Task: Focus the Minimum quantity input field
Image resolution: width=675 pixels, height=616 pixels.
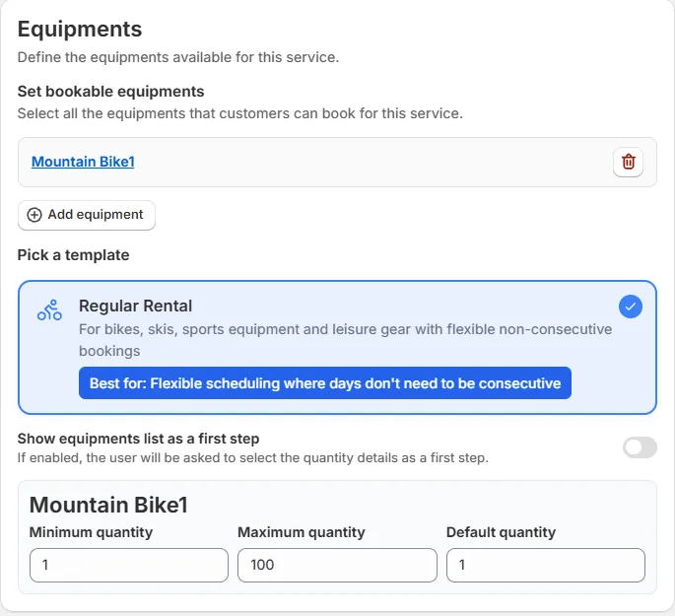Action: click(x=129, y=565)
